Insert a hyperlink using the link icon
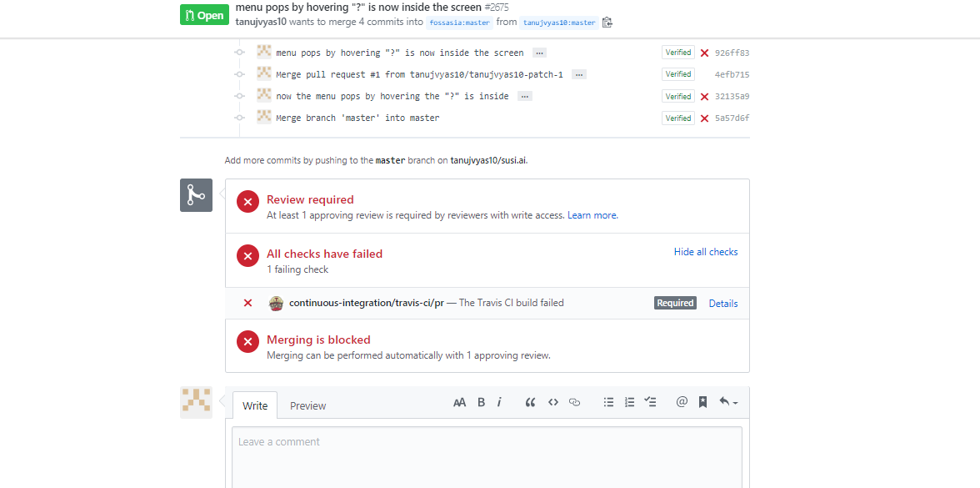The height and width of the screenshot is (488, 980). click(574, 401)
